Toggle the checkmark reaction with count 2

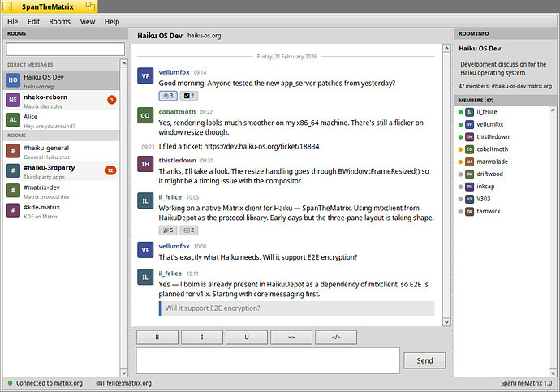point(189,96)
